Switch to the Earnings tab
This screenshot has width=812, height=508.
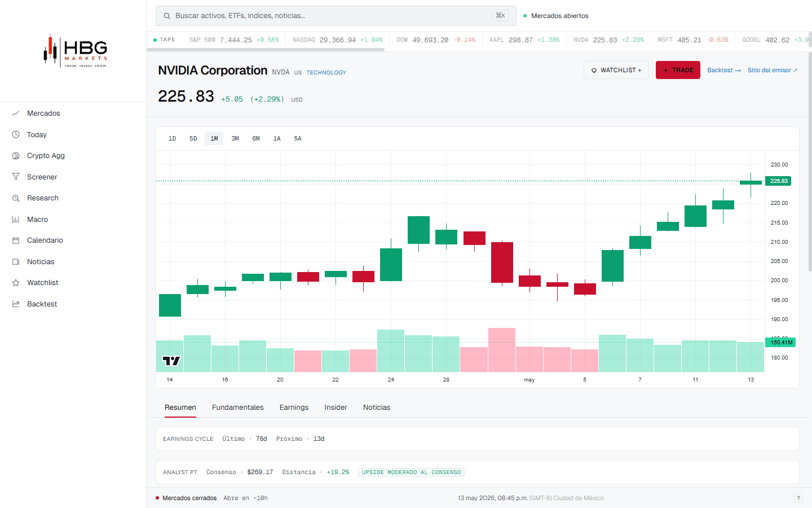tap(294, 408)
